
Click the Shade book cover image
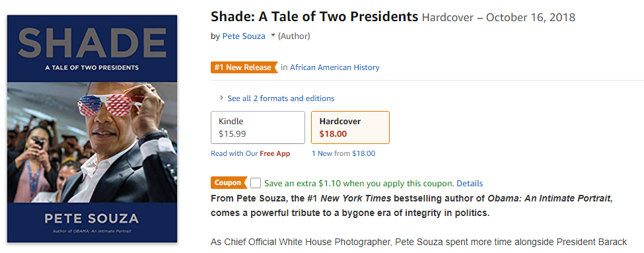[92, 129]
